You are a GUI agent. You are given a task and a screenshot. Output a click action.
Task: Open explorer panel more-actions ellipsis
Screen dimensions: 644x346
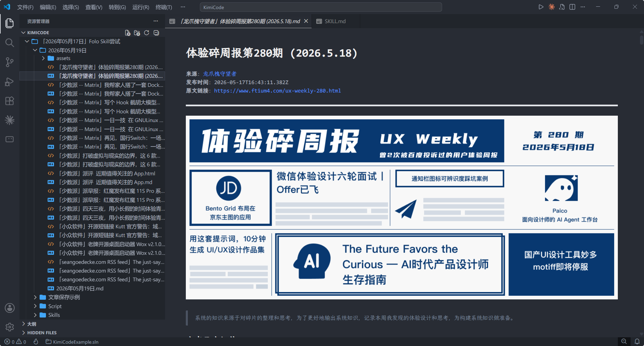(156, 21)
